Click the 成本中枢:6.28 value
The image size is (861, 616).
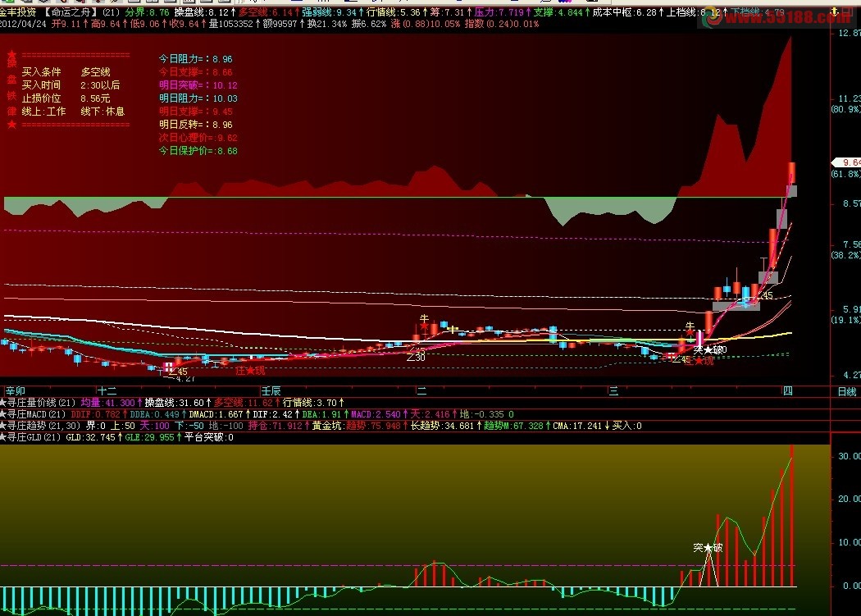(627, 12)
